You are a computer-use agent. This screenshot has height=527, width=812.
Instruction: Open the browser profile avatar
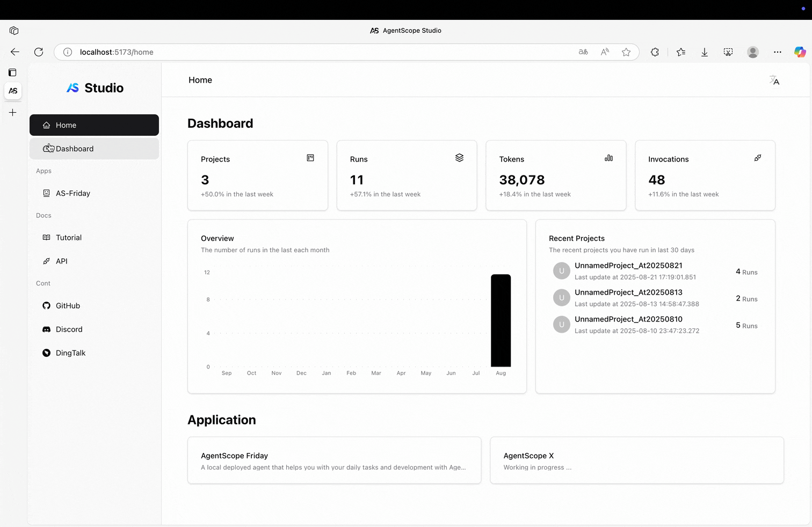(753, 52)
